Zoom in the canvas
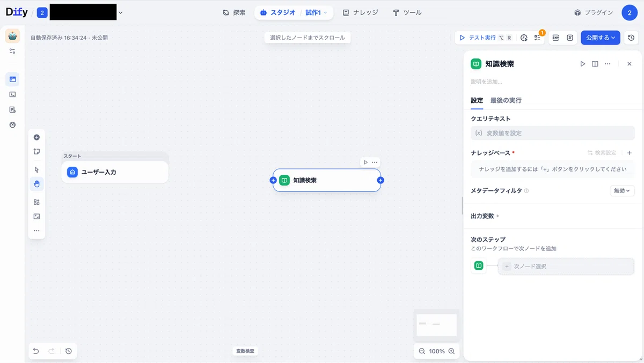644x363 pixels. point(451,351)
